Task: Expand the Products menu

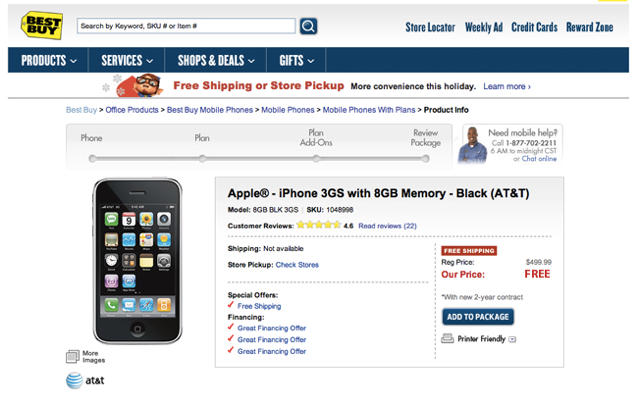Action: point(49,61)
